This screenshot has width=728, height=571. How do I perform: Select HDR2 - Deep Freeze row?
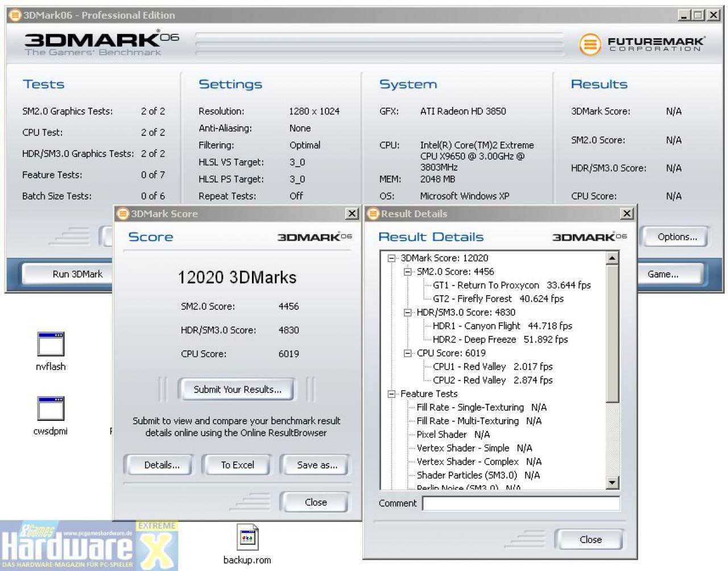tap(500, 340)
